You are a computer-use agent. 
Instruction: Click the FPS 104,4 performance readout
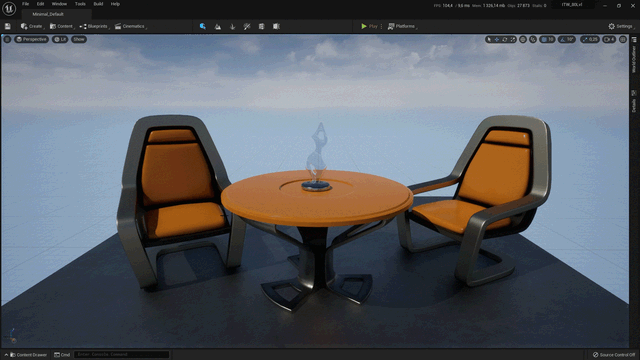(x=443, y=5)
